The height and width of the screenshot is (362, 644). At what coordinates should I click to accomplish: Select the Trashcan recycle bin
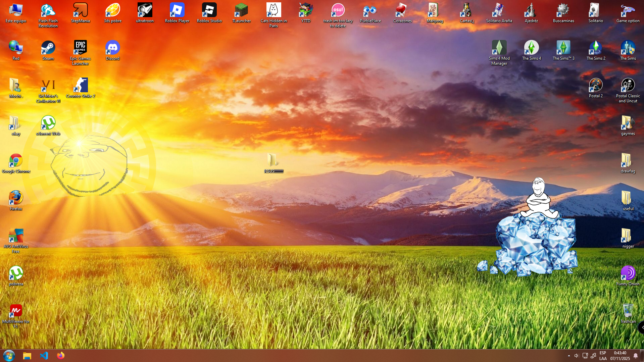pyautogui.click(x=628, y=311)
